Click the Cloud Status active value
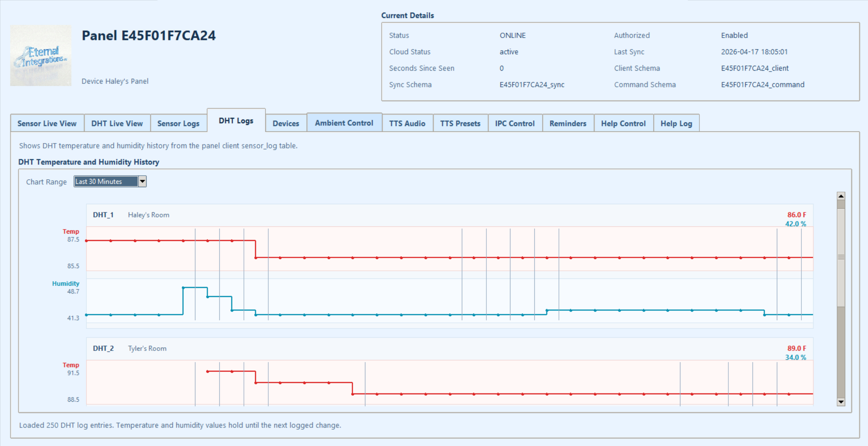 [509, 52]
